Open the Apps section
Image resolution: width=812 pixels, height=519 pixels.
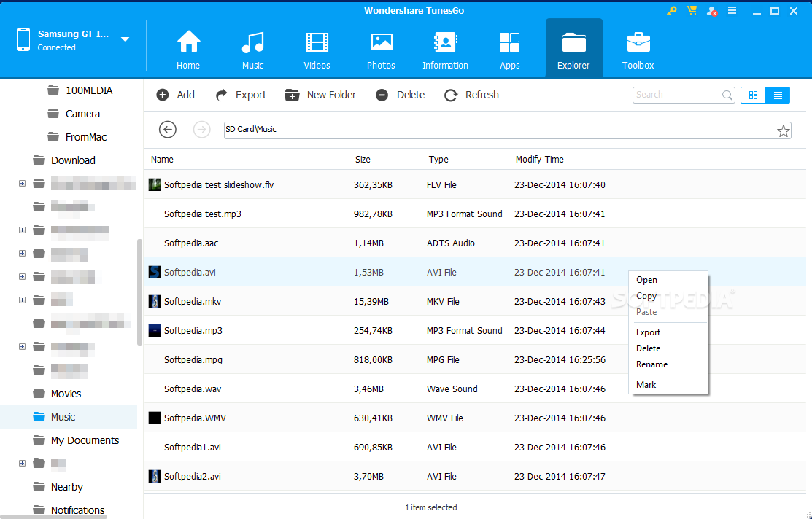509,50
